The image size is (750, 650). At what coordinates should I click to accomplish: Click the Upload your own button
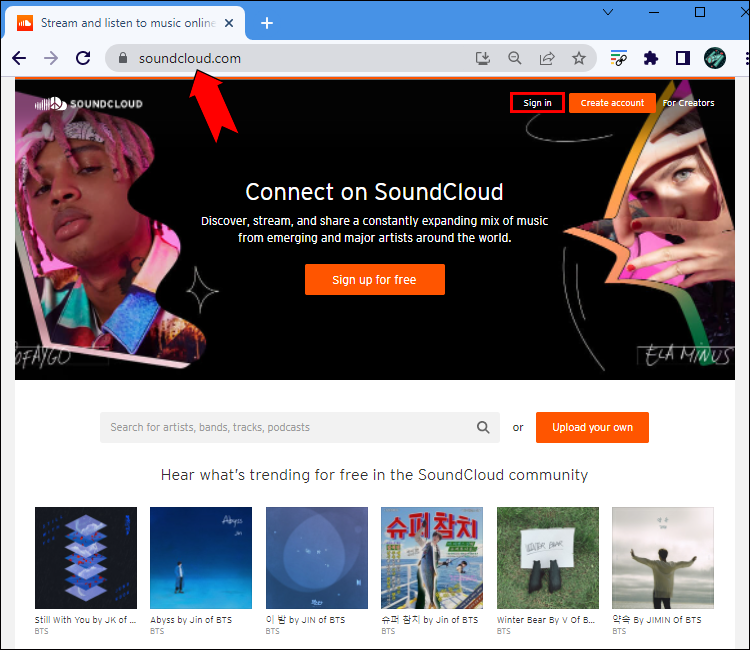(592, 427)
